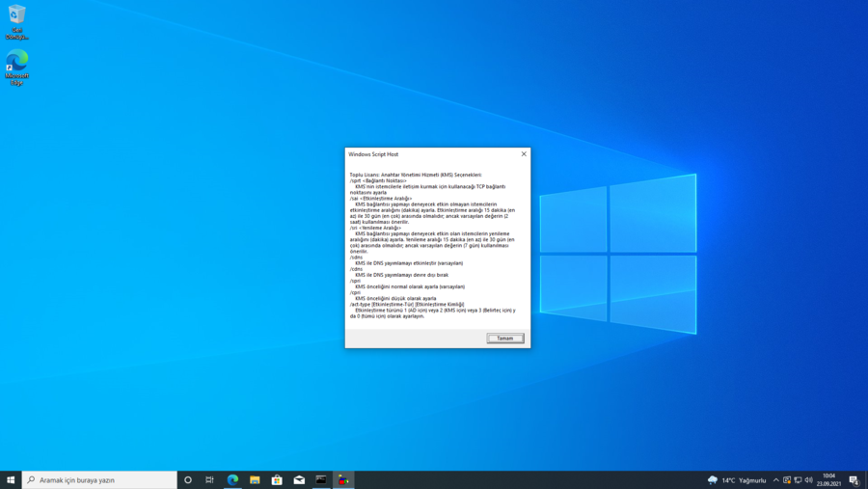Open the clock showing 10:04
This screenshot has height=489, width=868.
point(828,479)
